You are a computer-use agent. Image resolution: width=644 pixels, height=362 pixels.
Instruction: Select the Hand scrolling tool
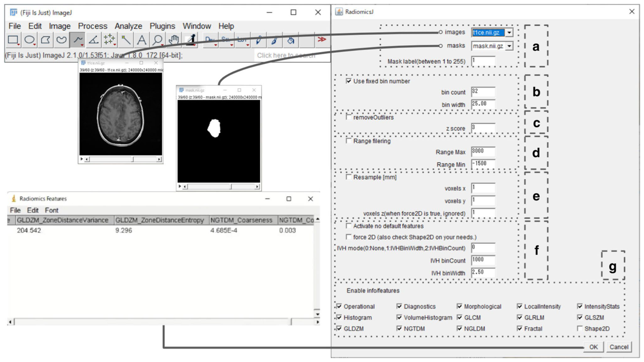pyautogui.click(x=174, y=40)
